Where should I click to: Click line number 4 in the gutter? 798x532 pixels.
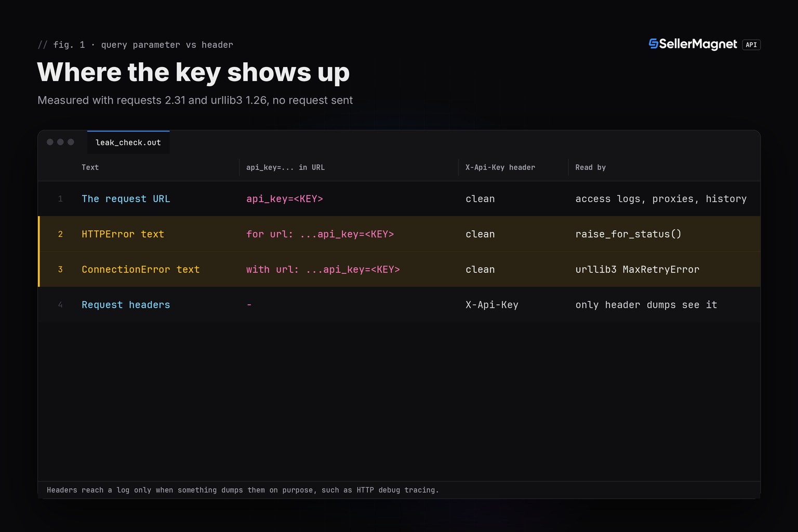tap(60, 305)
